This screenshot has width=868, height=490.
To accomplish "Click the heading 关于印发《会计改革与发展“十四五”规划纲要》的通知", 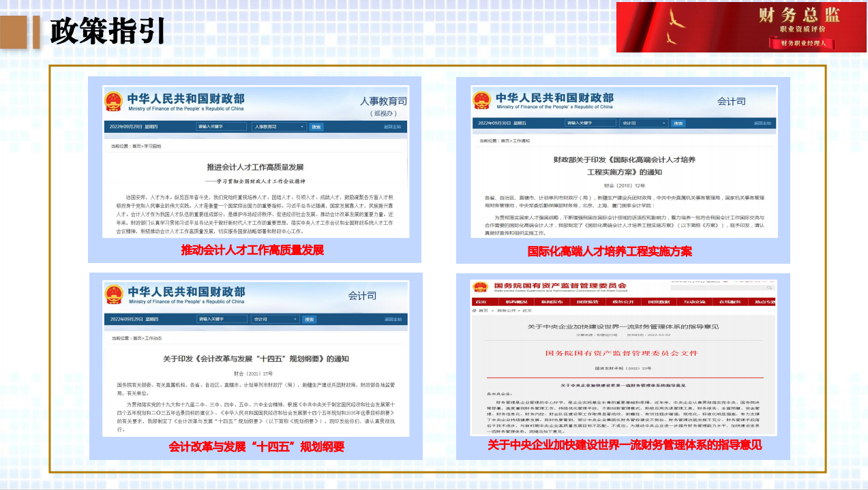I will [x=256, y=359].
